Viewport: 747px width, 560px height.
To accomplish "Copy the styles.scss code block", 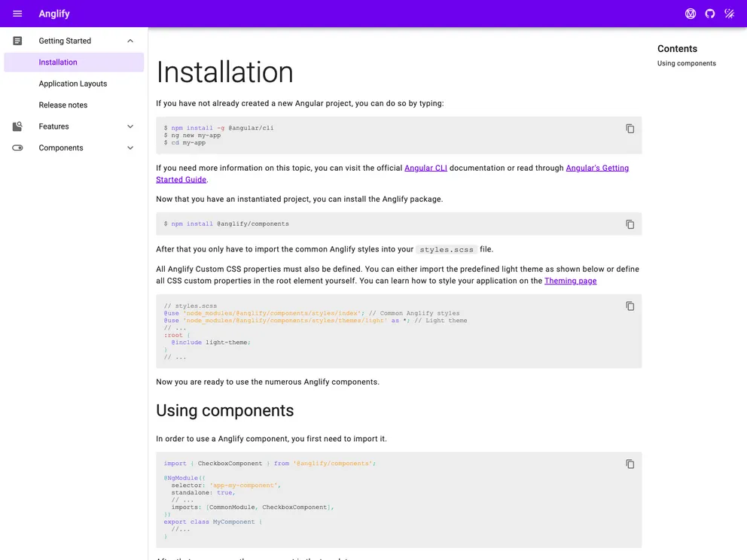I will click(x=630, y=306).
